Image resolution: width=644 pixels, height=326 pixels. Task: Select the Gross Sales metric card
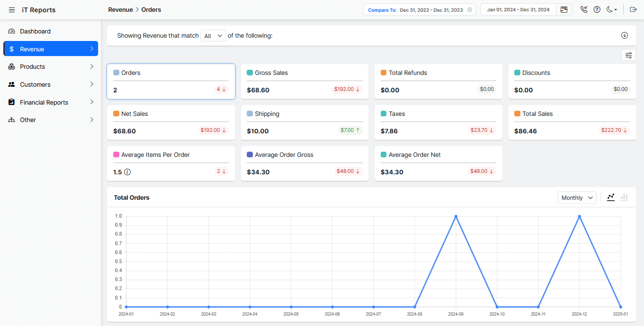coord(304,81)
